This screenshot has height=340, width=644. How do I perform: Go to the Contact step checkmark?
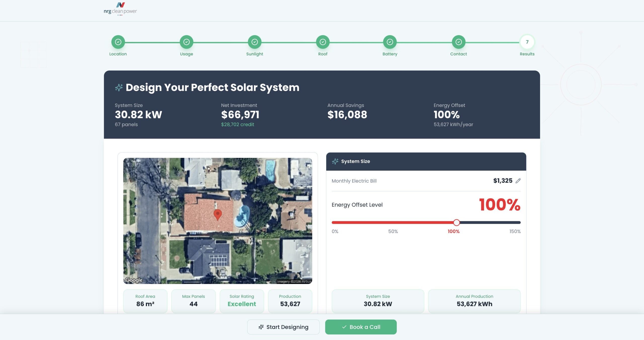pyautogui.click(x=459, y=42)
